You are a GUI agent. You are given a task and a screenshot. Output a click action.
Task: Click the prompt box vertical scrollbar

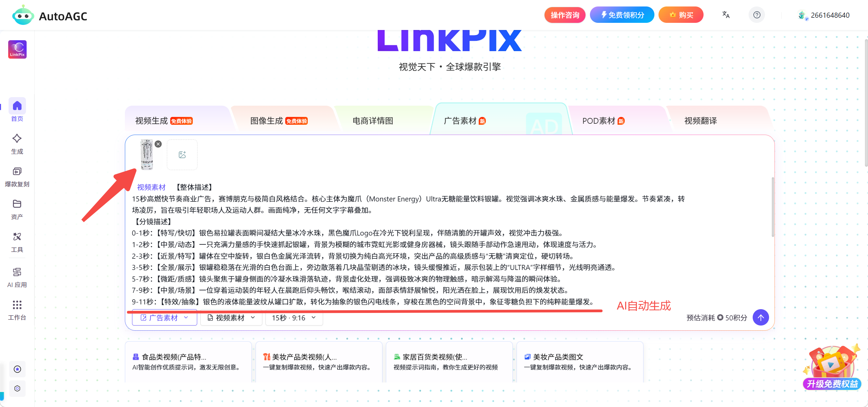(772, 207)
